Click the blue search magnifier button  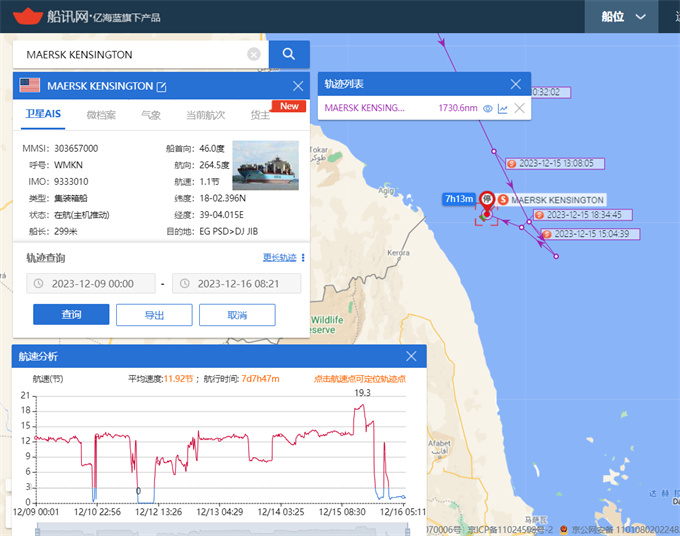(289, 54)
